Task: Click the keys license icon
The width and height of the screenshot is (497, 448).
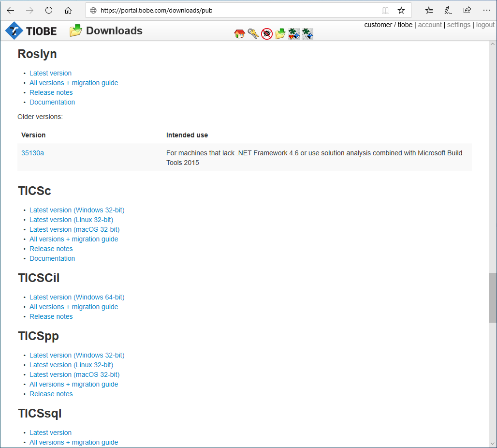Action: point(253,34)
